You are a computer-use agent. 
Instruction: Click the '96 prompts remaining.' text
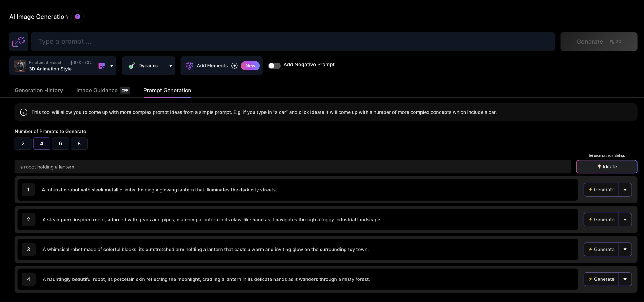(x=607, y=156)
